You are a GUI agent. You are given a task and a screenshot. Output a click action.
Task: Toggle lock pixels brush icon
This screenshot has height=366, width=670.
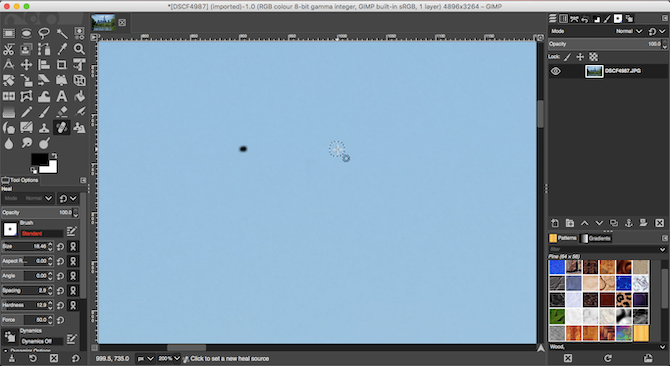[x=567, y=57]
